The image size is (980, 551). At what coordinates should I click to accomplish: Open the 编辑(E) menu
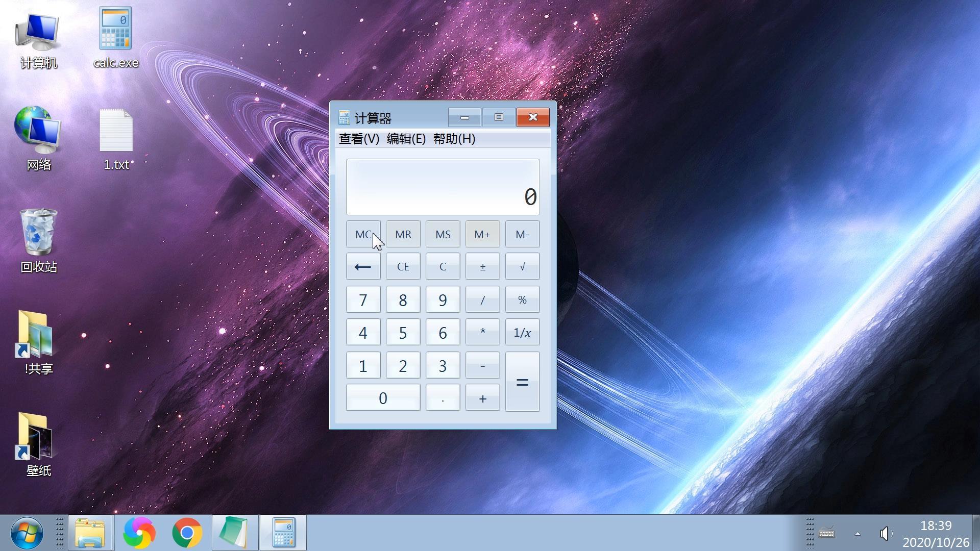pos(406,139)
